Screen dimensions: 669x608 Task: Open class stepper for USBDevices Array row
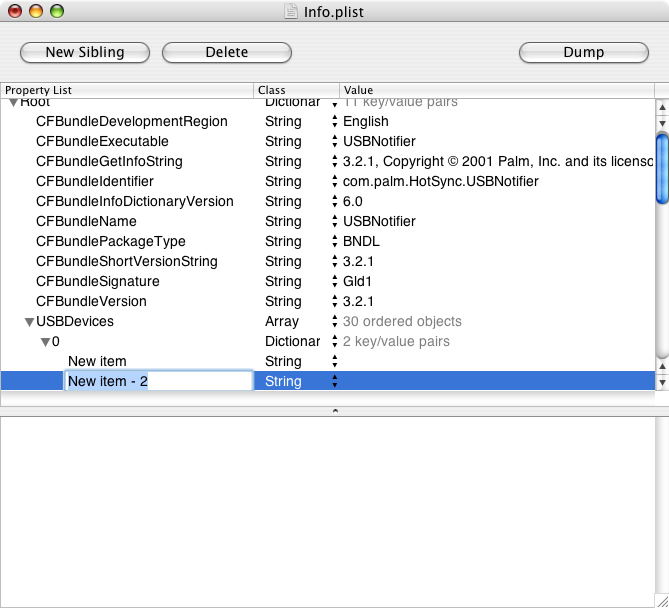tap(334, 321)
